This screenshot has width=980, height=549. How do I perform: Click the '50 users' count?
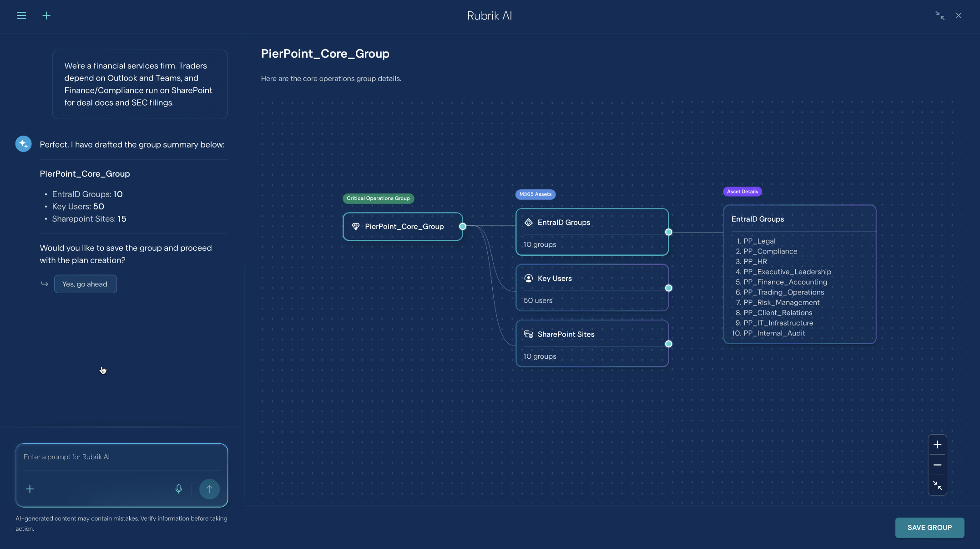coord(538,300)
